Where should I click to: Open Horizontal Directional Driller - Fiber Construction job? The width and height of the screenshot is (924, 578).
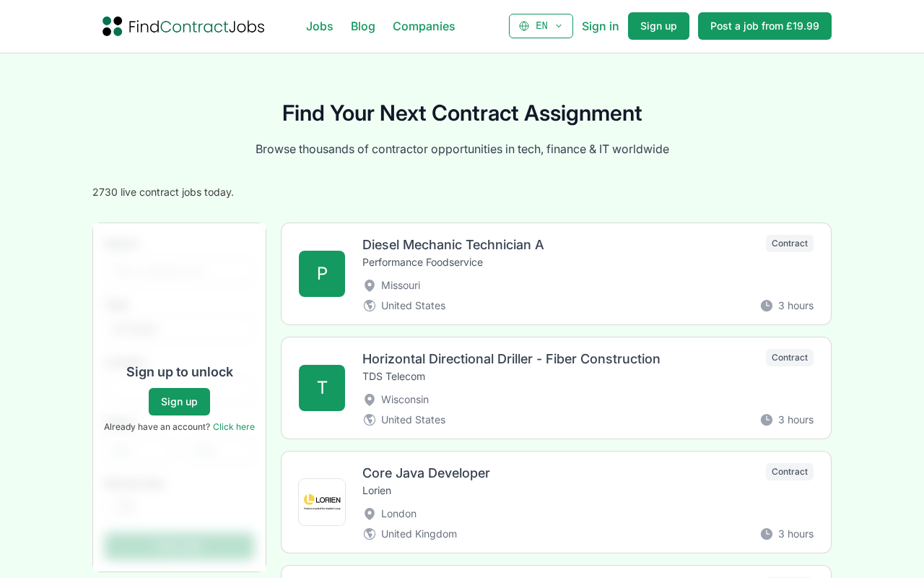(x=511, y=359)
